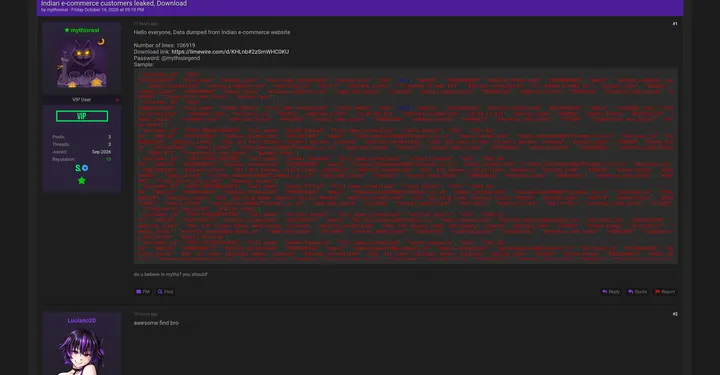View mythisreal's cat avatar image
720x375 pixels.
pyautogui.click(x=82, y=62)
